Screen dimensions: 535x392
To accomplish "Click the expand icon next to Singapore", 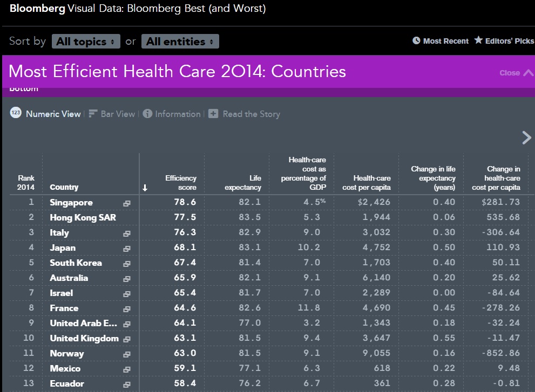I will pos(127,203).
